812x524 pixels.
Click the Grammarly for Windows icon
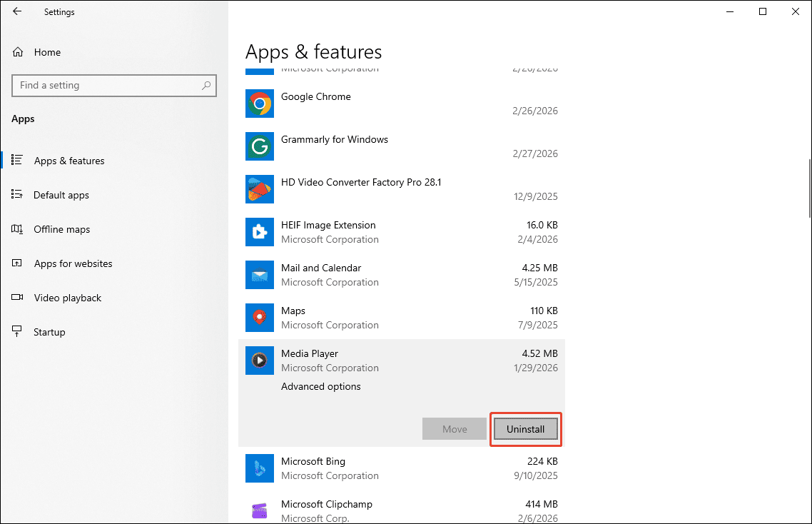pyautogui.click(x=260, y=146)
